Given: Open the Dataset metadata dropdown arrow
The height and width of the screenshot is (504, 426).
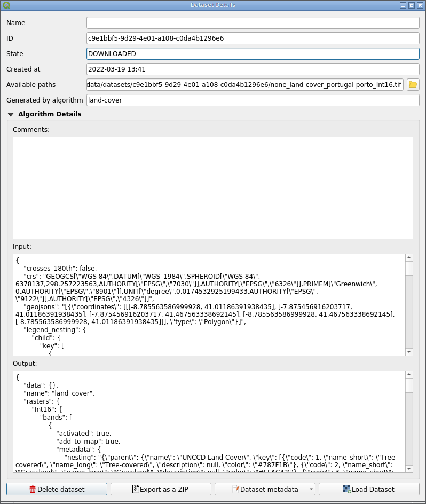Looking at the screenshot, I should click(x=311, y=489).
